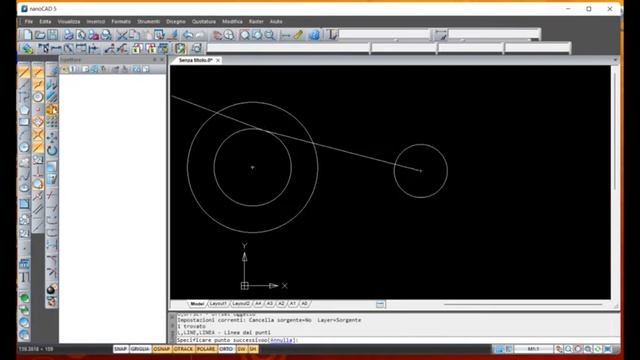Open the dimension style dropdown at top right
Viewport: 640px width, 360px height.
click(494, 35)
